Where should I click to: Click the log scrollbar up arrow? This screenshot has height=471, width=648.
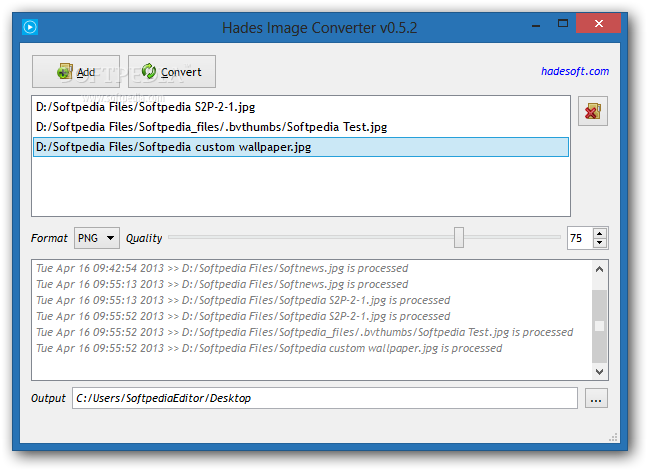600,269
